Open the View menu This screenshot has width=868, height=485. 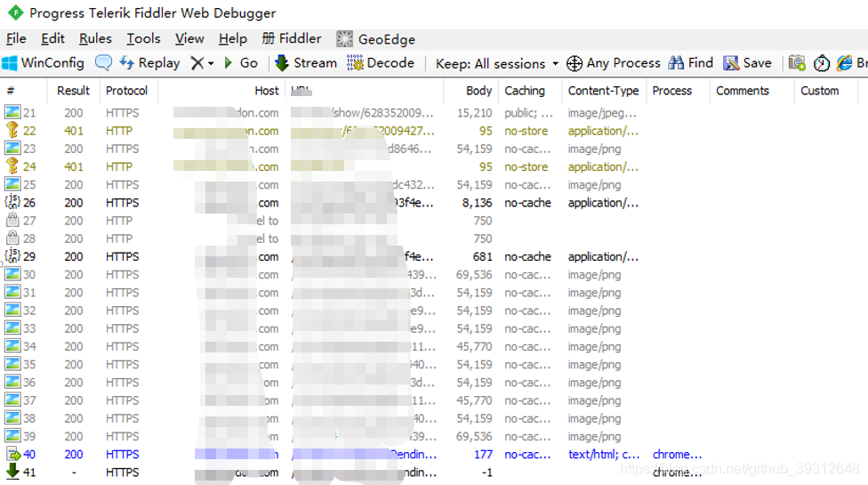[189, 39]
